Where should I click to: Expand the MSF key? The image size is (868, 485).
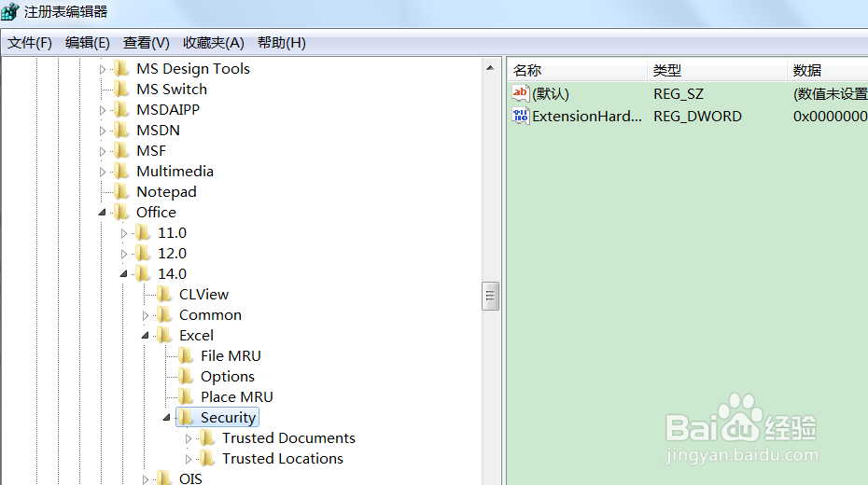click(x=103, y=151)
